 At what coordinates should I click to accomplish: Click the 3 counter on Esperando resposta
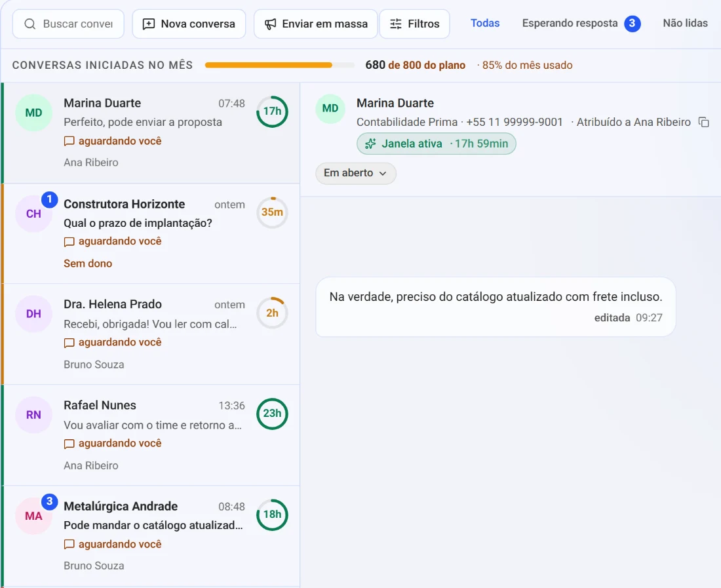click(633, 24)
